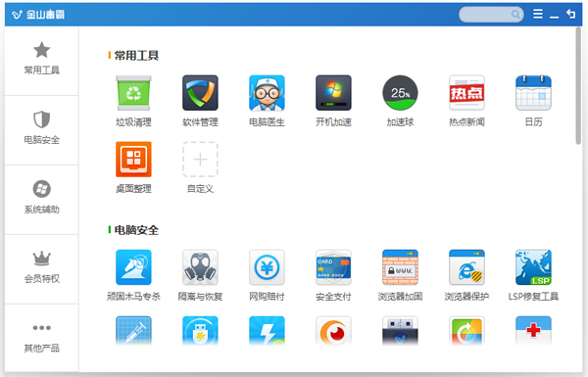Launch 软件管理 software manager
Screen dimensions: 588x377
click(x=200, y=93)
